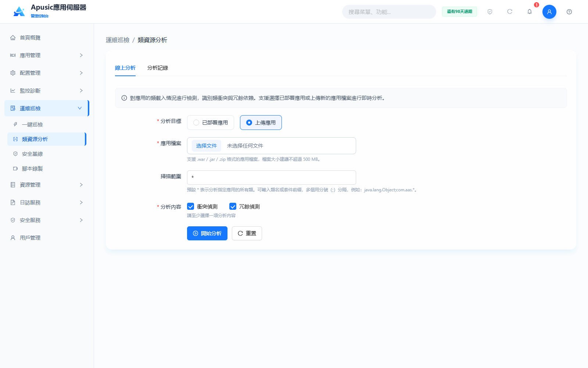Expand the 資源管理 chevron
Screen dimensions: 588x368
tap(81, 185)
